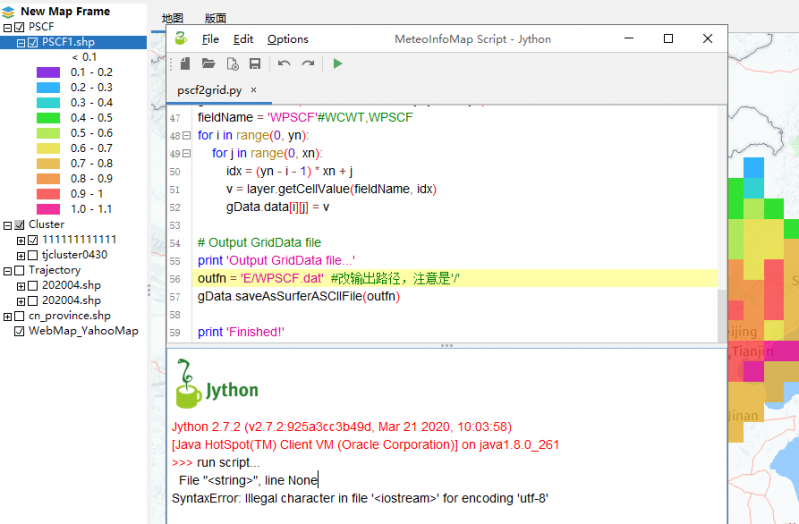Enable the tjcluster0430 layer checkbox
Viewport: 799px width, 524px height.
(x=33, y=255)
